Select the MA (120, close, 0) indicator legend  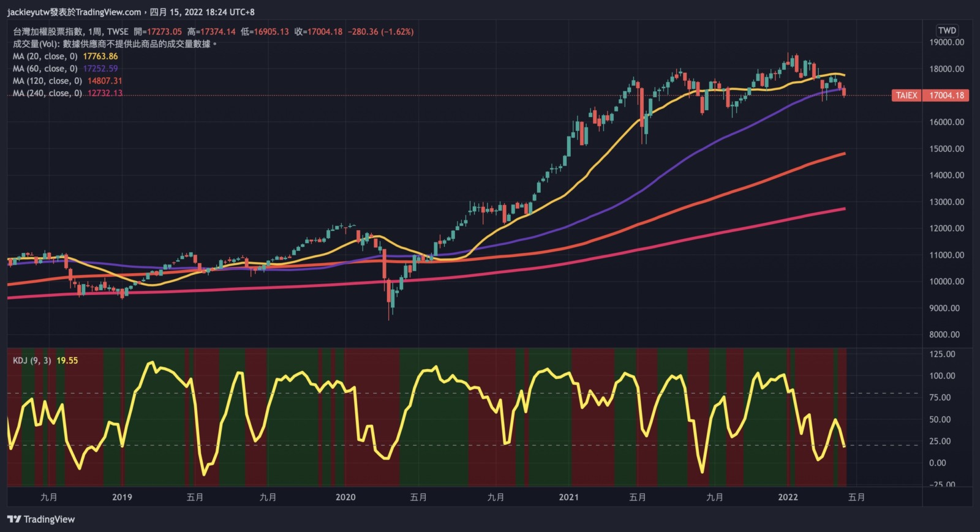pos(48,81)
